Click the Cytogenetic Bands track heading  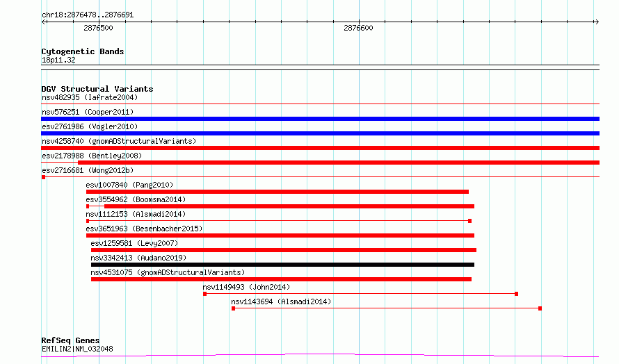tap(83, 51)
